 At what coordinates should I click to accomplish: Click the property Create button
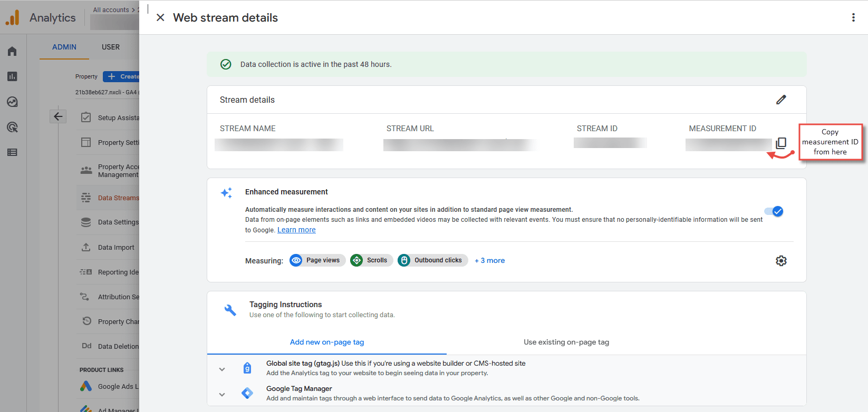[x=121, y=76]
